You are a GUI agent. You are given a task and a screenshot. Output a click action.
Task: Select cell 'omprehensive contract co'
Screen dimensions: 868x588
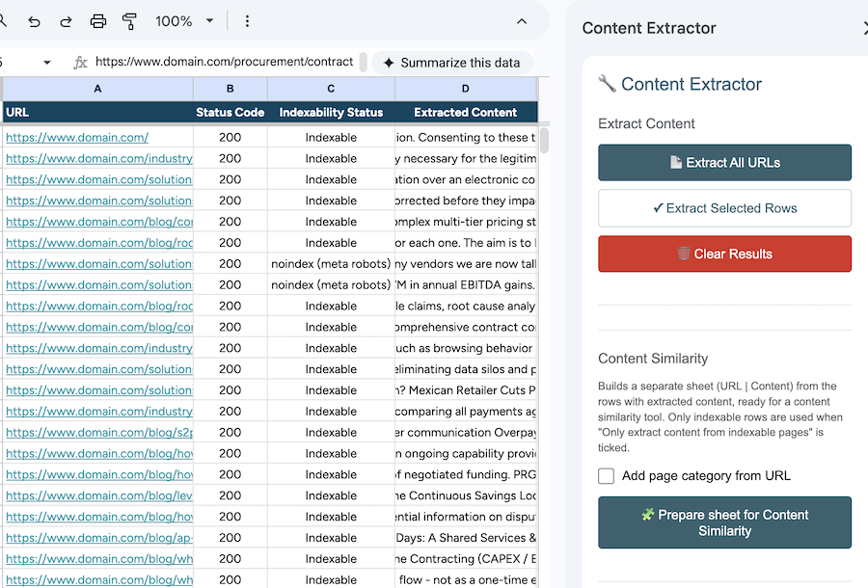[466, 327]
